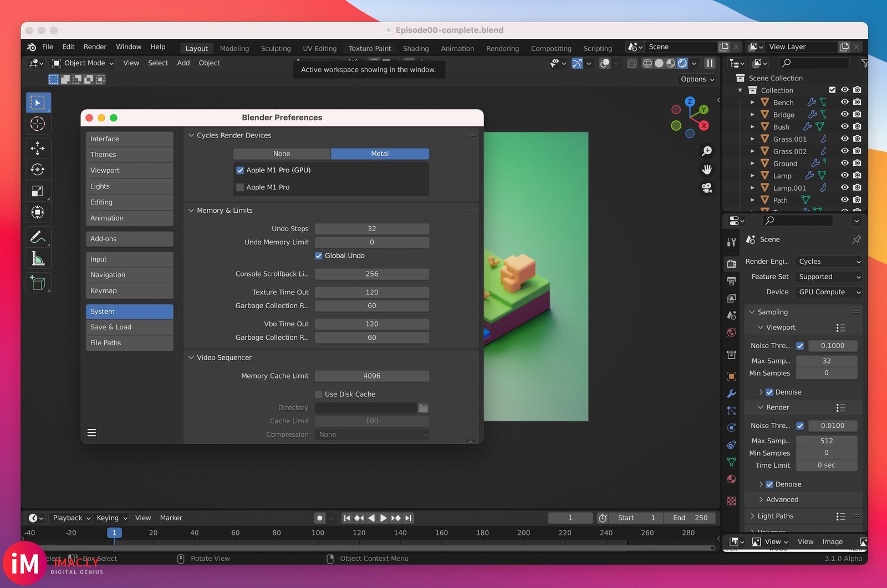
Task: Open the Feature Set Supported dropdown
Action: coord(829,277)
